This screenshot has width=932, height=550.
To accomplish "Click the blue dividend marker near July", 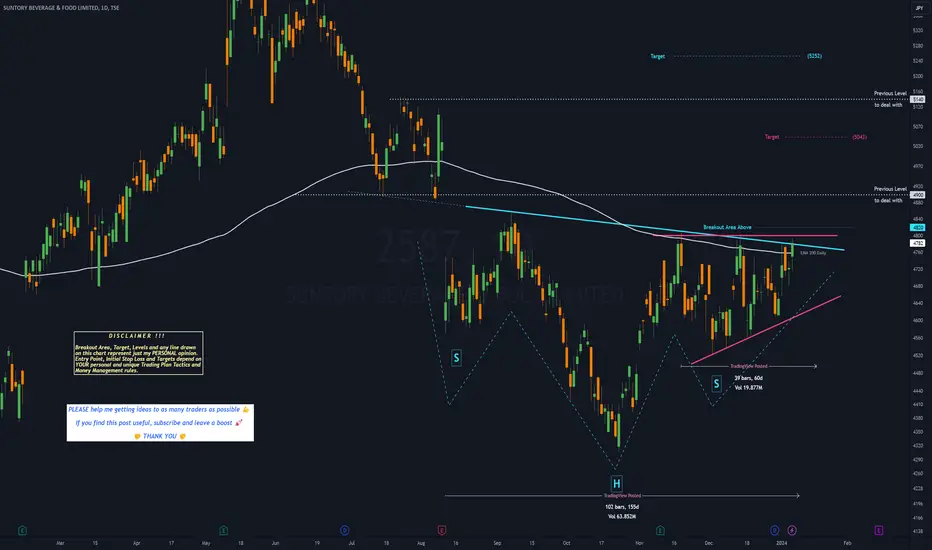I will [x=344, y=530].
